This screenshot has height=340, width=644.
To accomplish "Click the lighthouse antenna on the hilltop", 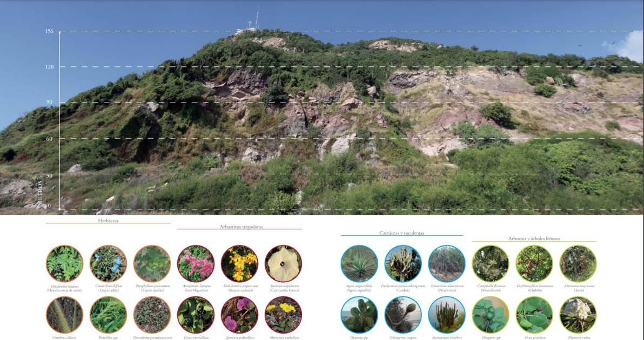I will pyautogui.click(x=257, y=18).
